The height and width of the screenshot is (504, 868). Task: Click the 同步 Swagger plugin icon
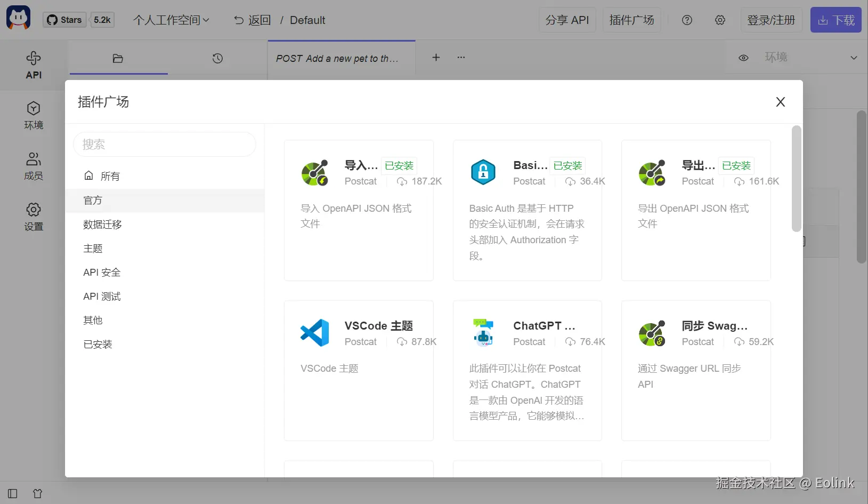pyautogui.click(x=652, y=333)
